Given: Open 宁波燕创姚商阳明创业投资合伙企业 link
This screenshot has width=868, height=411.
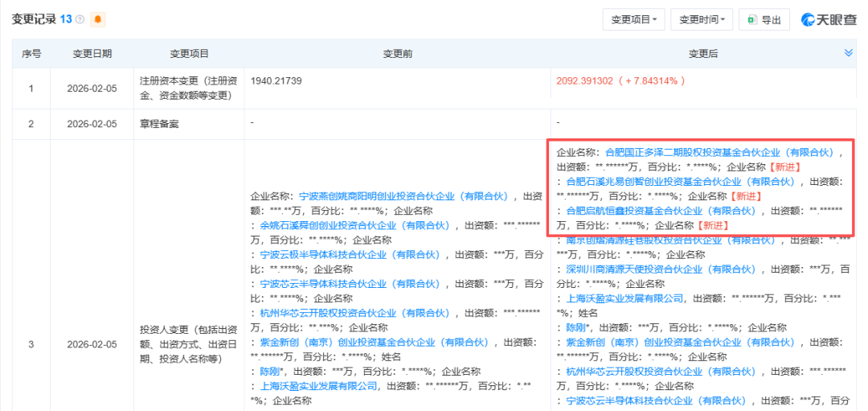Looking at the screenshot, I should coord(405,196).
